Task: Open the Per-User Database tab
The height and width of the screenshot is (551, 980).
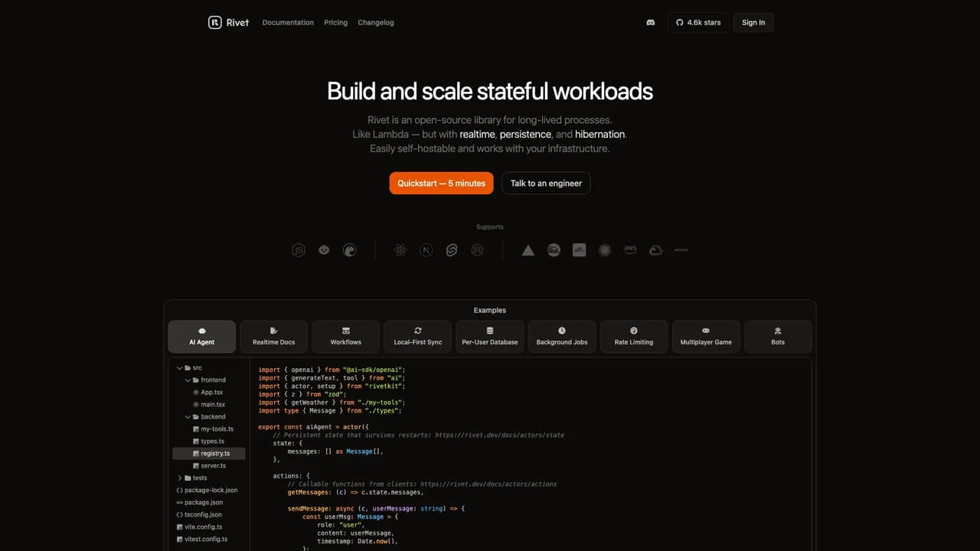Action: 490,337
